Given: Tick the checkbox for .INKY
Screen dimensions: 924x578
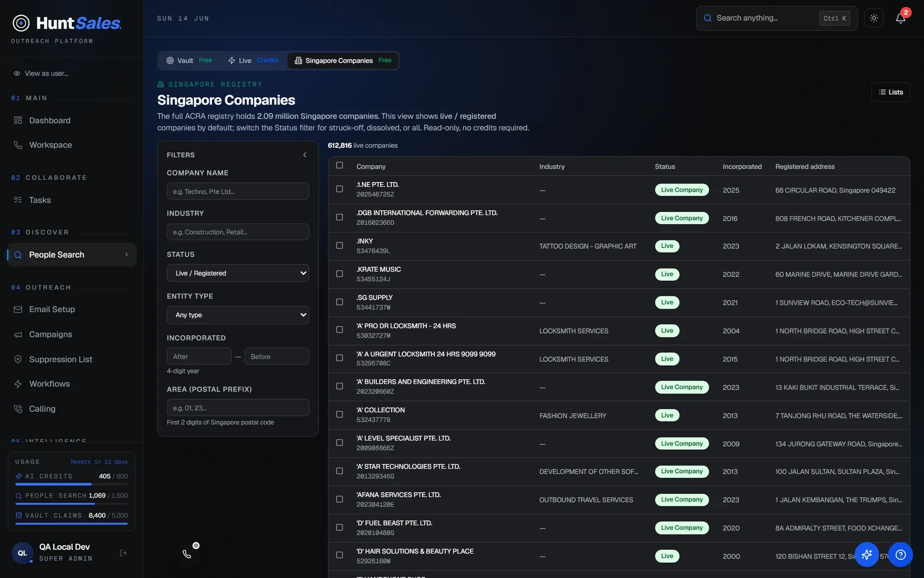Looking at the screenshot, I should pyautogui.click(x=339, y=246).
